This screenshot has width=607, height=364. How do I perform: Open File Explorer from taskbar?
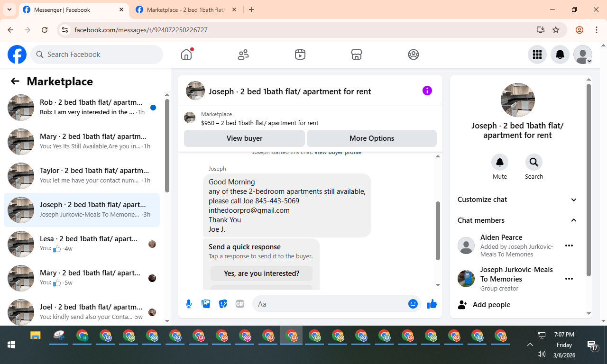[x=36, y=336]
